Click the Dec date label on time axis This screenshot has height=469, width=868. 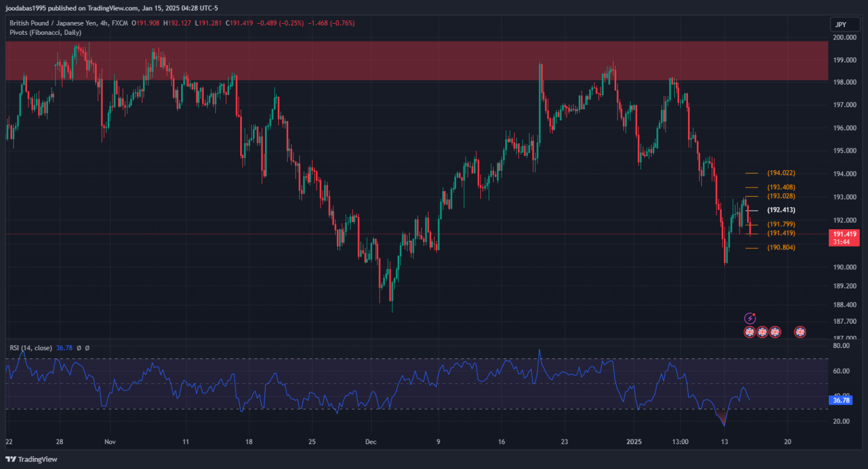coord(371,441)
